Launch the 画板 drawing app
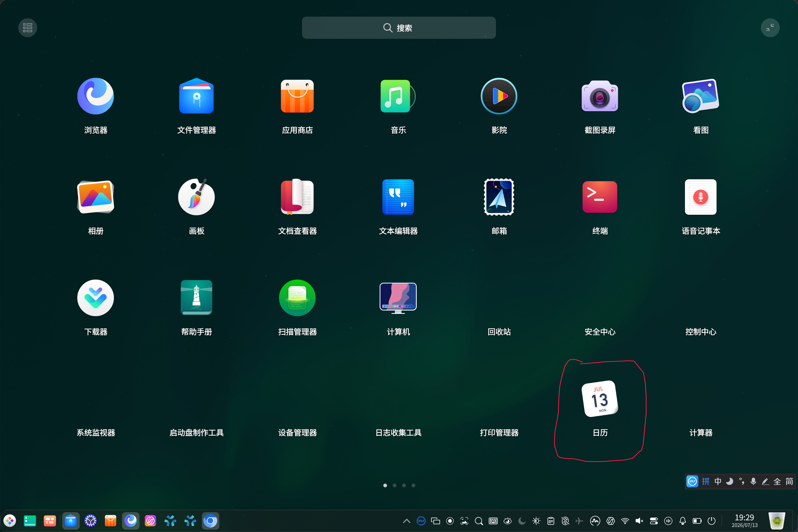The image size is (798, 532). coord(196,197)
